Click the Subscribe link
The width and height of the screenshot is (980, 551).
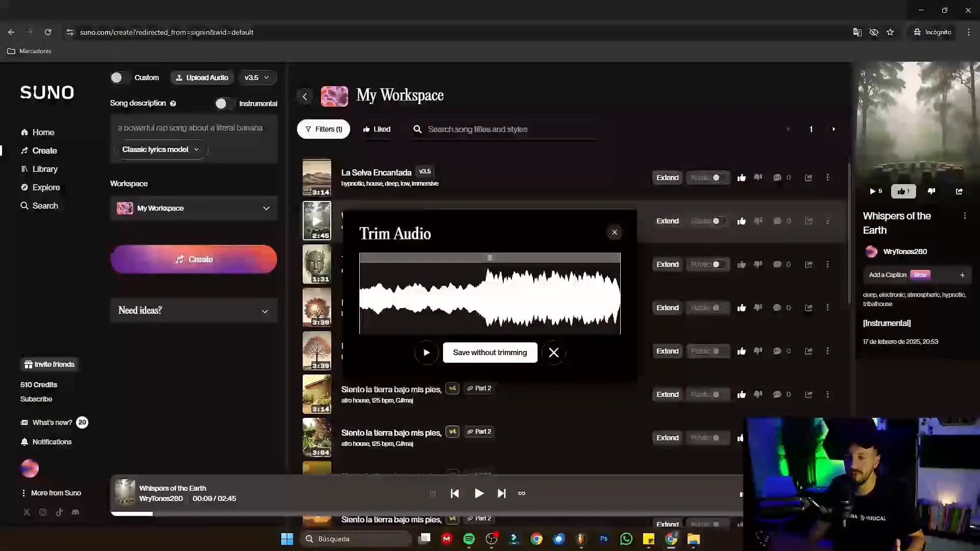pos(36,399)
